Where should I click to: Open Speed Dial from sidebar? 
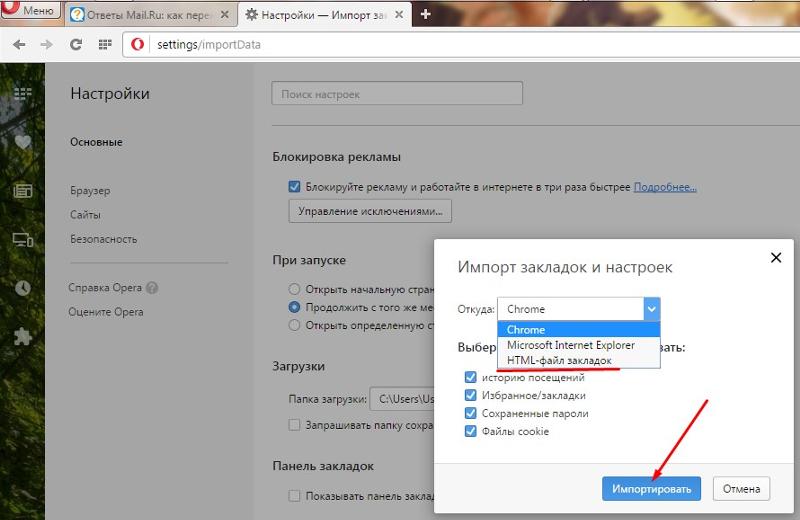coord(22,93)
